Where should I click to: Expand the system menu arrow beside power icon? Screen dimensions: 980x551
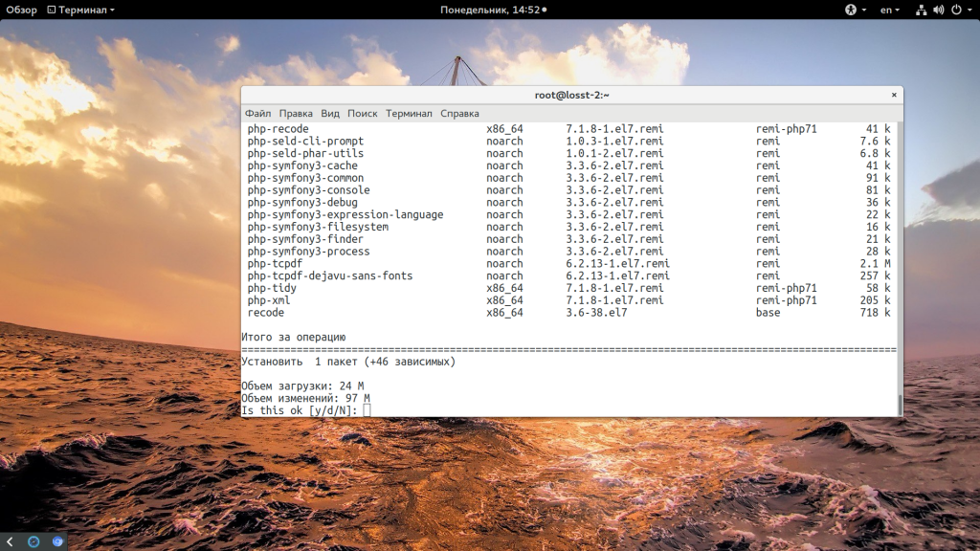point(969,10)
